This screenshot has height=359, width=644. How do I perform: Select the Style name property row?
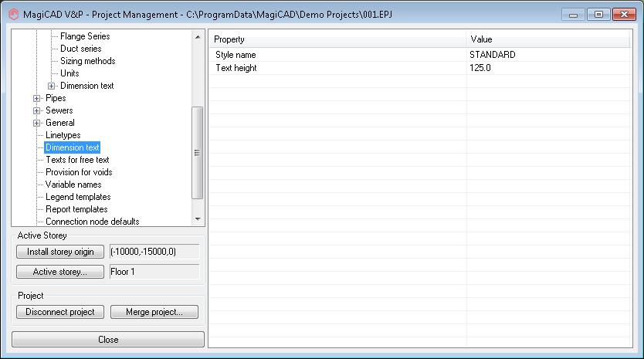pyautogui.click(x=421, y=55)
